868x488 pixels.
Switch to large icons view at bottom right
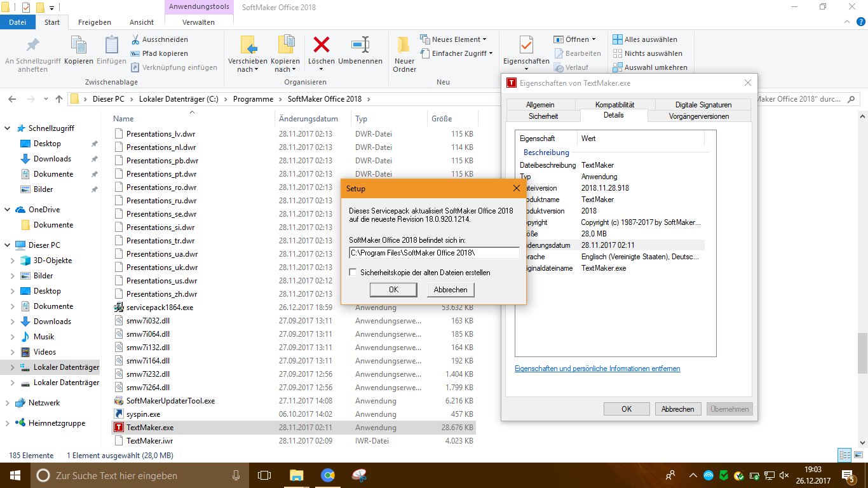857,456
